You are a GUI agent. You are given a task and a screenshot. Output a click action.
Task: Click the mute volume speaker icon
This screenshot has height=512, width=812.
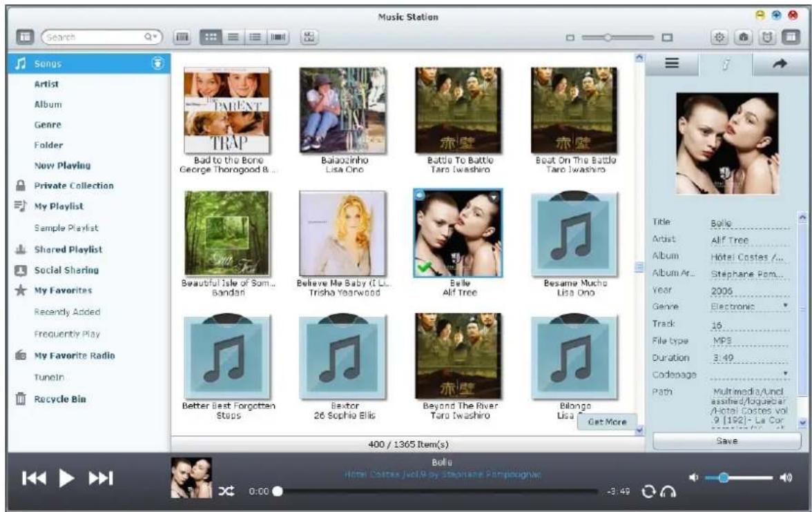pyautogui.click(x=693, y=477)
